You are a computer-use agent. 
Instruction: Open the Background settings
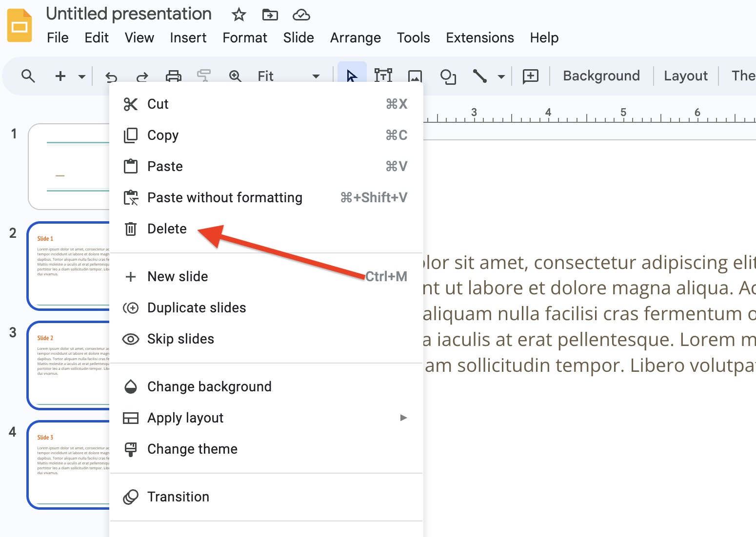(601, 76)
